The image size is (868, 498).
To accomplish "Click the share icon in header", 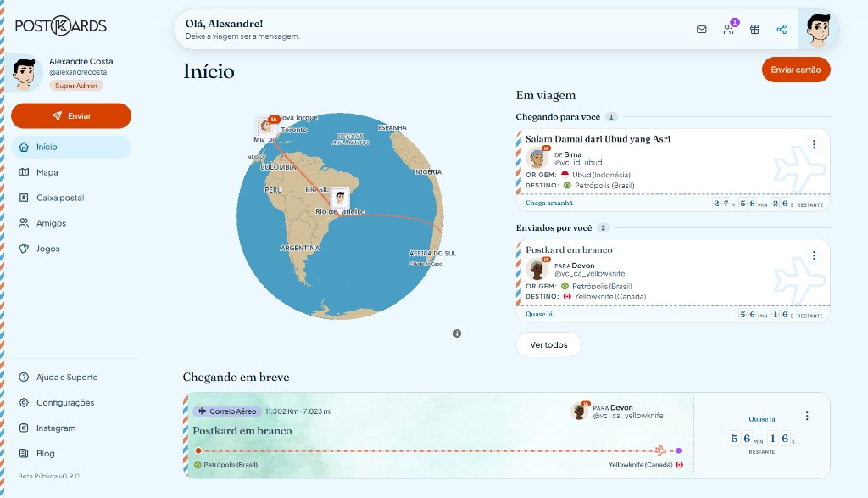I will [x=782, y=30].
